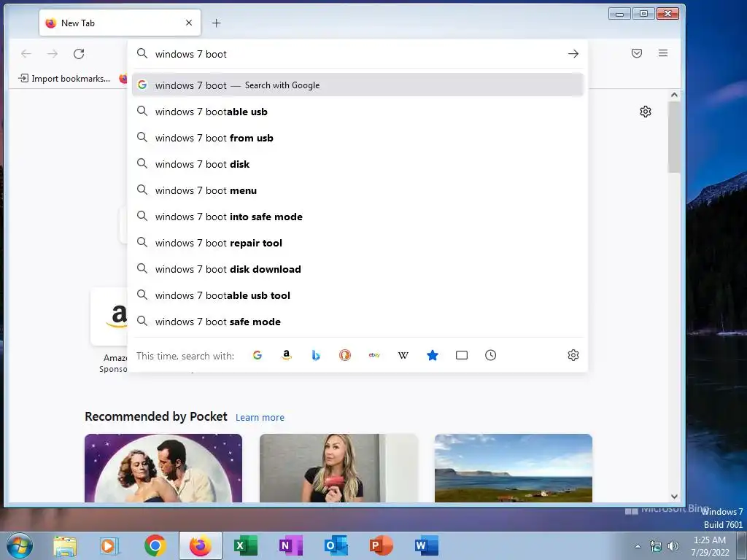Image resolution: width=747 pixels, height=560 pixels.
Task: Open the Windows Start menu
Action: click(x=20, y=545)
